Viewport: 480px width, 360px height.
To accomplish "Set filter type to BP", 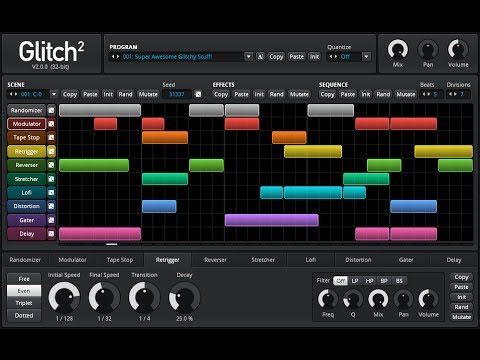I will tap(384, 281).
